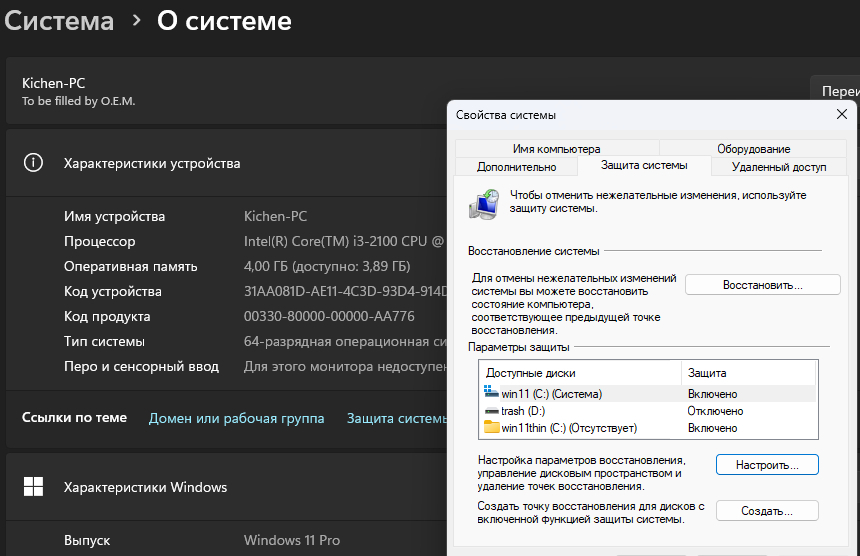The image size is (860, 556).
Task: Click the win11thin folder icon in the disk list
Action: tap(491, 428)
